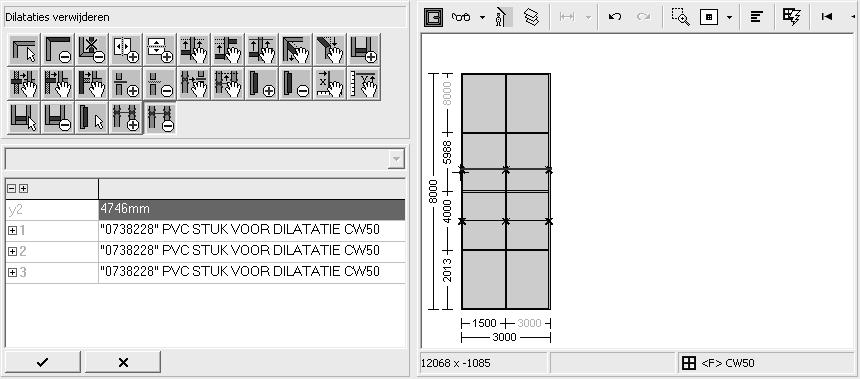860x379 pixels.
Task: Click the remove dilatation icon, last in third row
Action: (x=160, y=118)
